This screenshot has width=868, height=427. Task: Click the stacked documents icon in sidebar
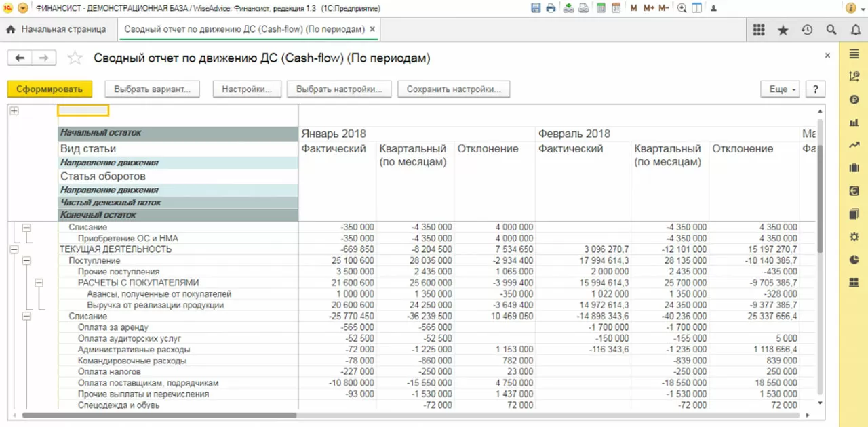point(854,213)
